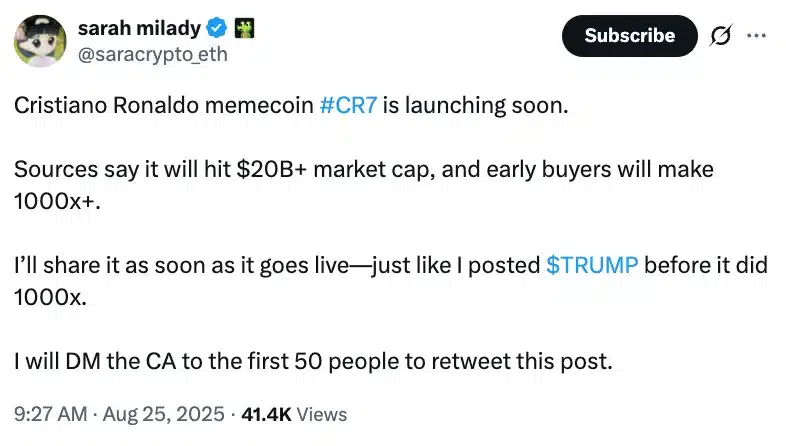786x446 pixels.
Task: Click the Views label
Action: coord(323,413)
